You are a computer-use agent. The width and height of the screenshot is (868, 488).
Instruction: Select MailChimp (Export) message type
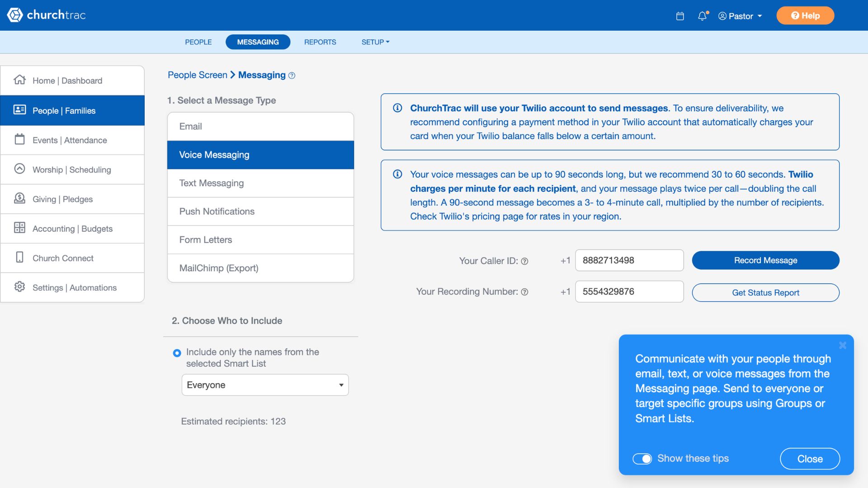point(260,268)
